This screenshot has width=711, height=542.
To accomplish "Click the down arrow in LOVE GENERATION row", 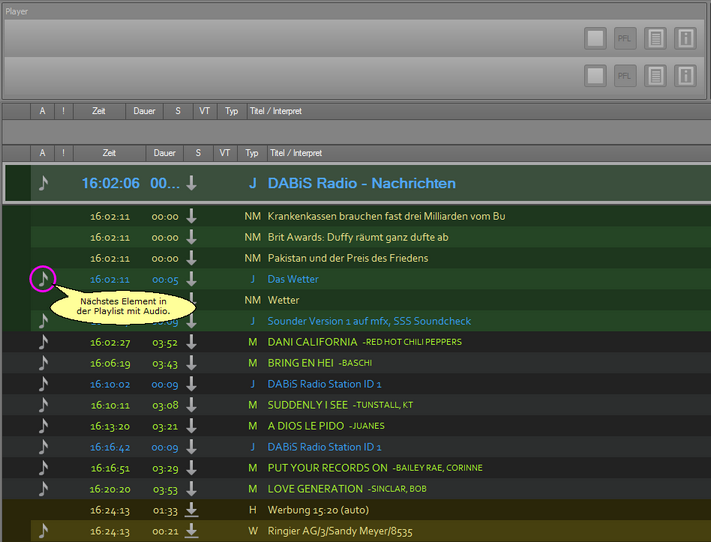I will click(x=191, y=488).
